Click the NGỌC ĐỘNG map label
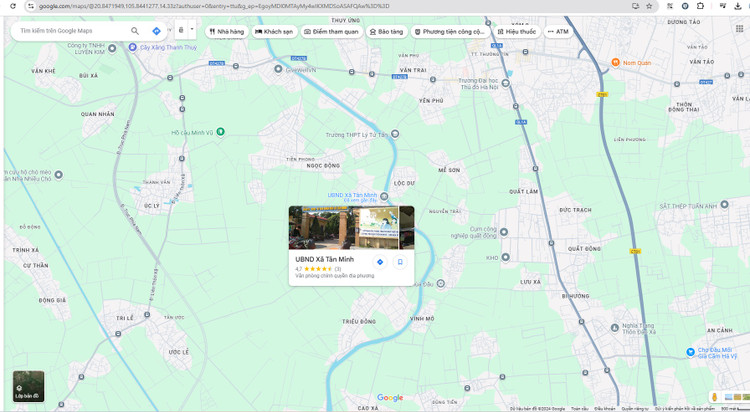Screen dimensions: 750x412 point(323,166)
